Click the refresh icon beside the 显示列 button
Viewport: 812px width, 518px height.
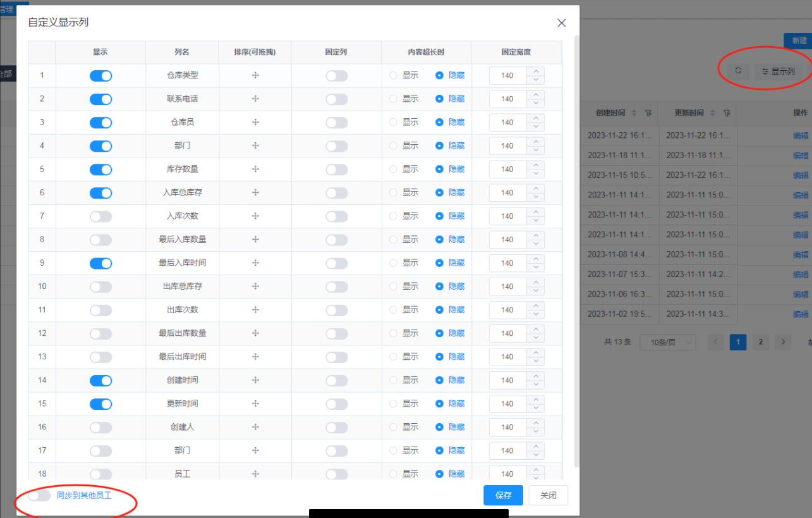[737, 71]
